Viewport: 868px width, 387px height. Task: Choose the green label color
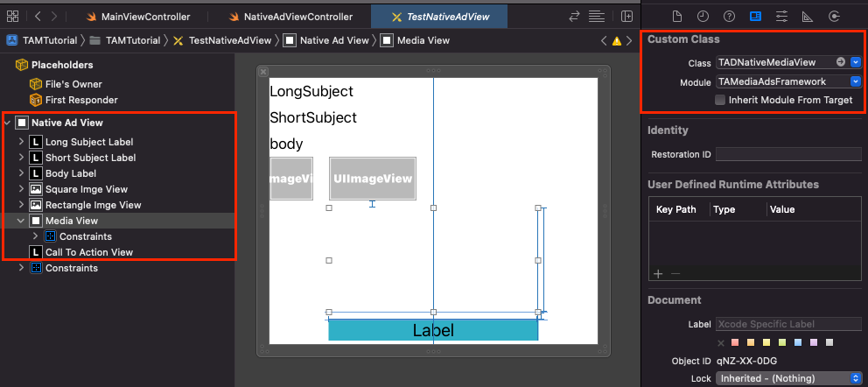(782, 342)
